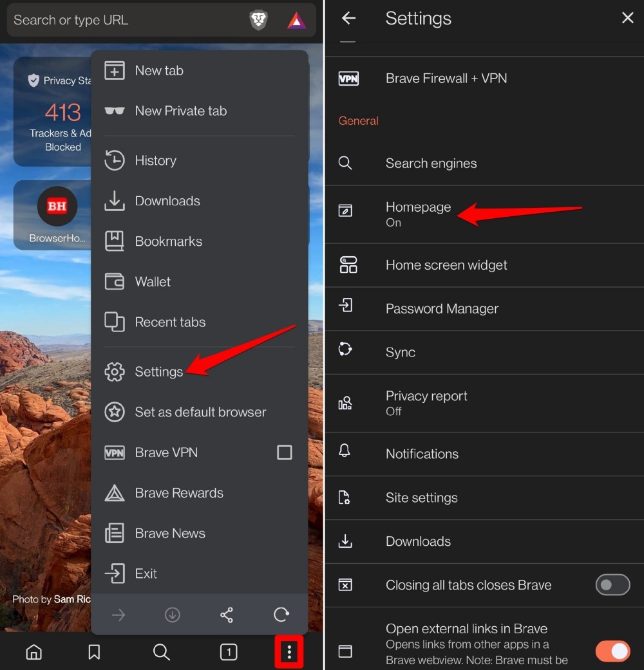The width and height of the screenshot is (644, 670).
Task: Tap the Downloads icon in Settings
Action: pyautogui.click(x=345, y=541)
